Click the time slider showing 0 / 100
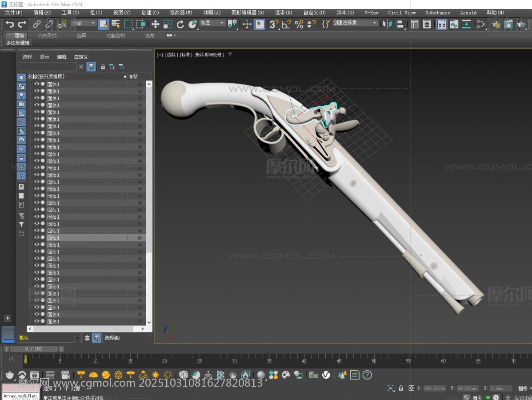532x400 pixels. [x=34, y=349]
